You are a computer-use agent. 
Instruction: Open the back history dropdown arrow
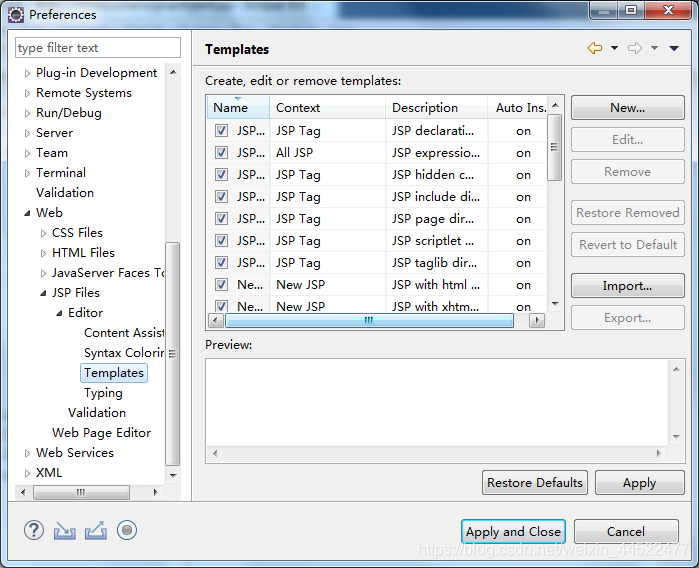614,48
